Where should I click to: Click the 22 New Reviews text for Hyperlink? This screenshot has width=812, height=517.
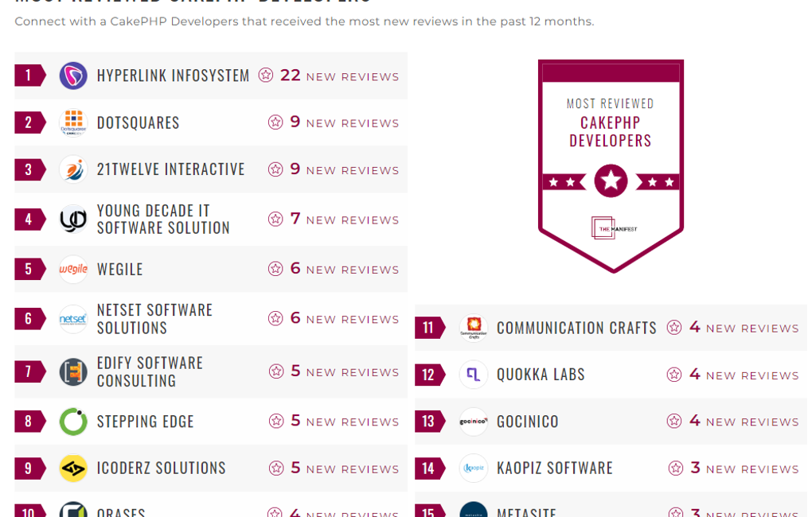pos(339,76)
